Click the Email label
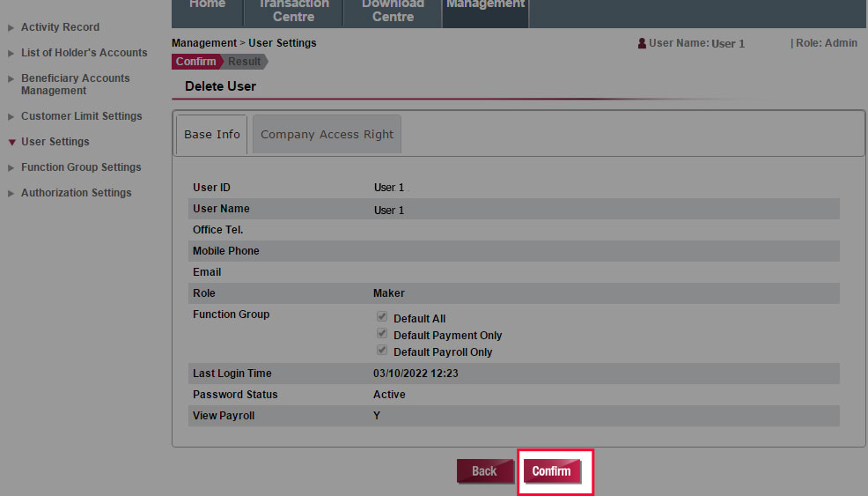Viewport: 868px width, 496px height. pyautogui.click(x=207, y=272)
